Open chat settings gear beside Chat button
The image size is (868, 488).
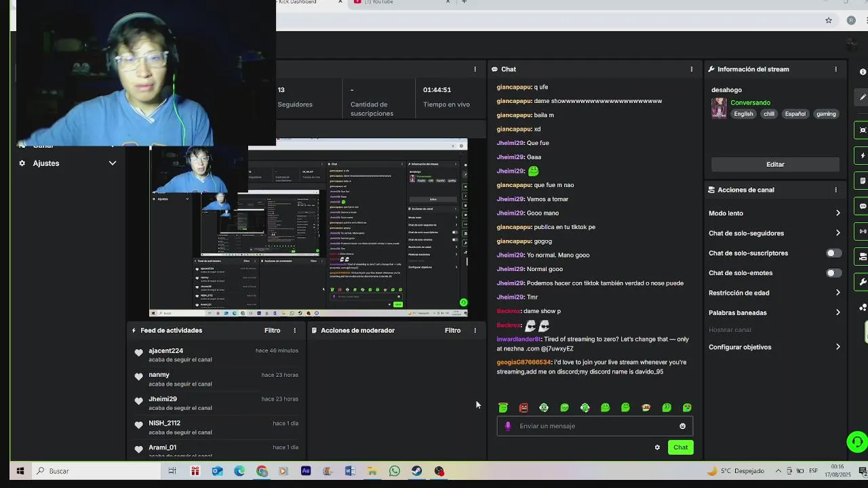[x=657, y=447]
